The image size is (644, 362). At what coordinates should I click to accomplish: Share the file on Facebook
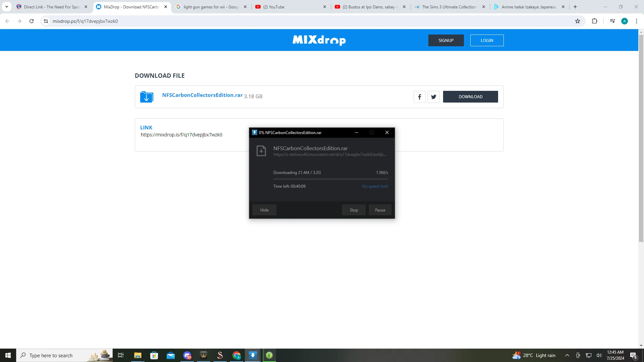coord(419,97)
